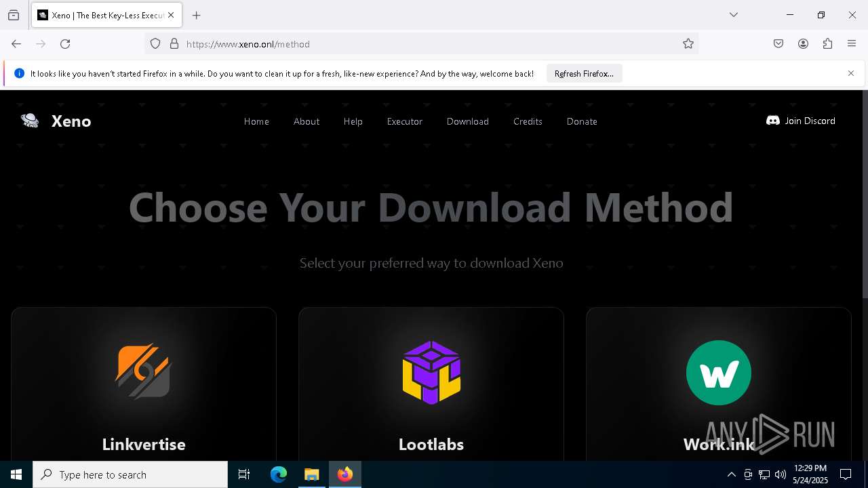Open the network tray icon

pos(764,474)
